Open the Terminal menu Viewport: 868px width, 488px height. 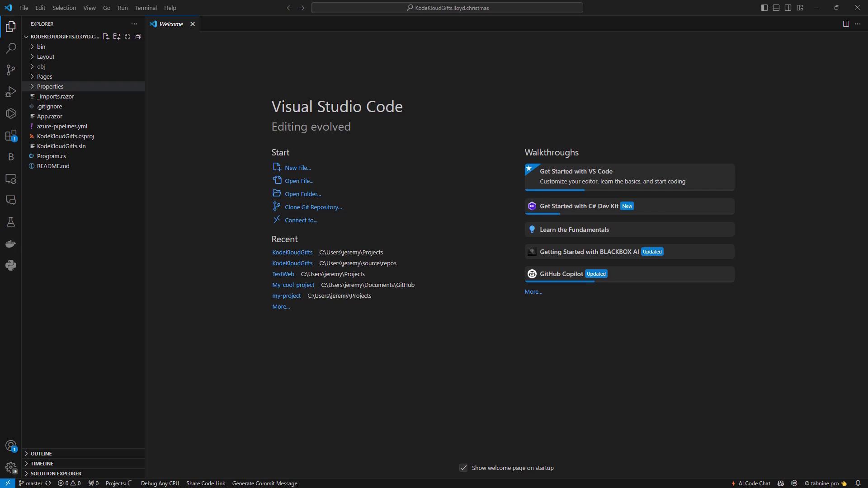[x=146, y=8]
